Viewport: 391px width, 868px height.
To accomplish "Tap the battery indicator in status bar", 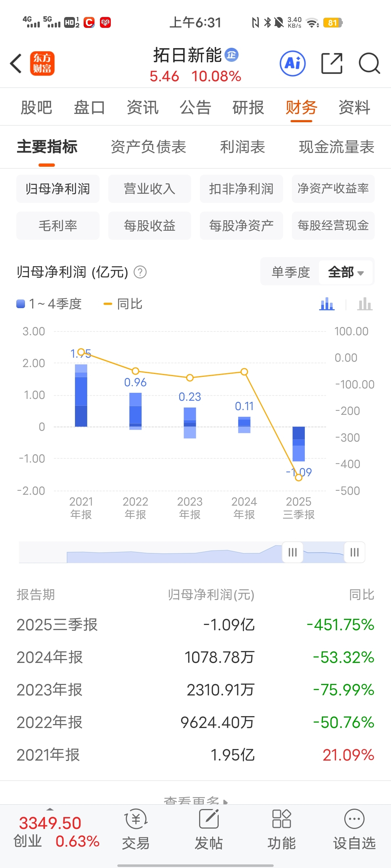I will pyautogui.click(x=333, y=23).
